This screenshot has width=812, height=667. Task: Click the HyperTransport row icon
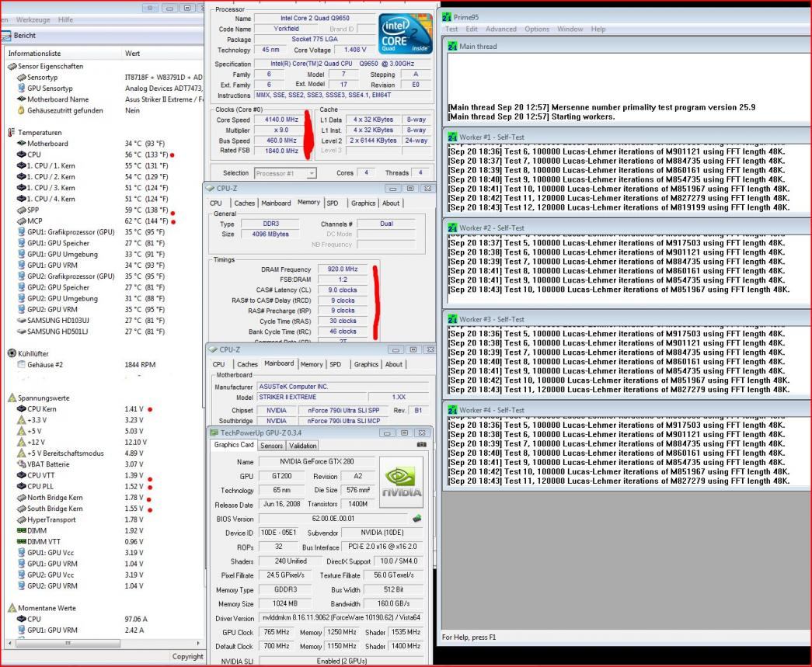(21, 519)
